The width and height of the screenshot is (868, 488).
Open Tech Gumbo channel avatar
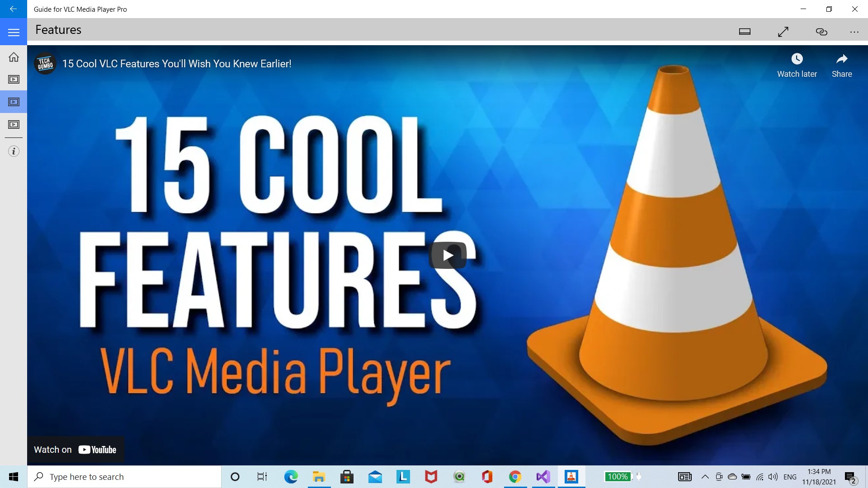45,64
